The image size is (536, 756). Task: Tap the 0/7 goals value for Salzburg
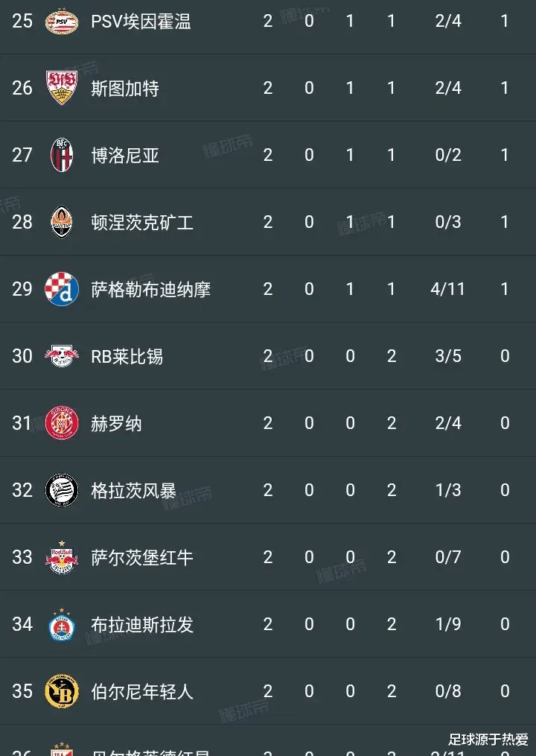(x=447, y=557)
